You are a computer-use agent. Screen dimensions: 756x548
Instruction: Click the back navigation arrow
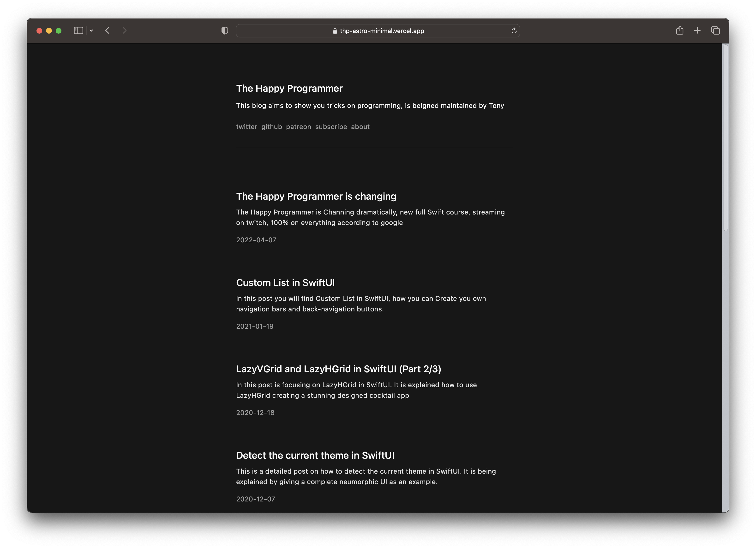[x=107, y=30]
